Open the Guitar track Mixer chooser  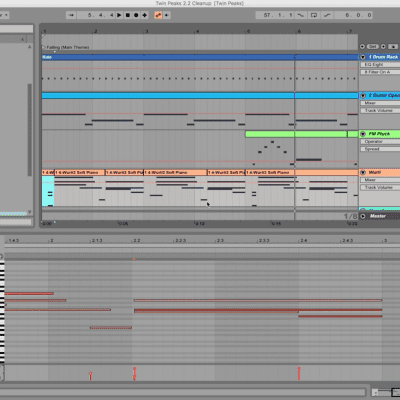pos(380,103)
